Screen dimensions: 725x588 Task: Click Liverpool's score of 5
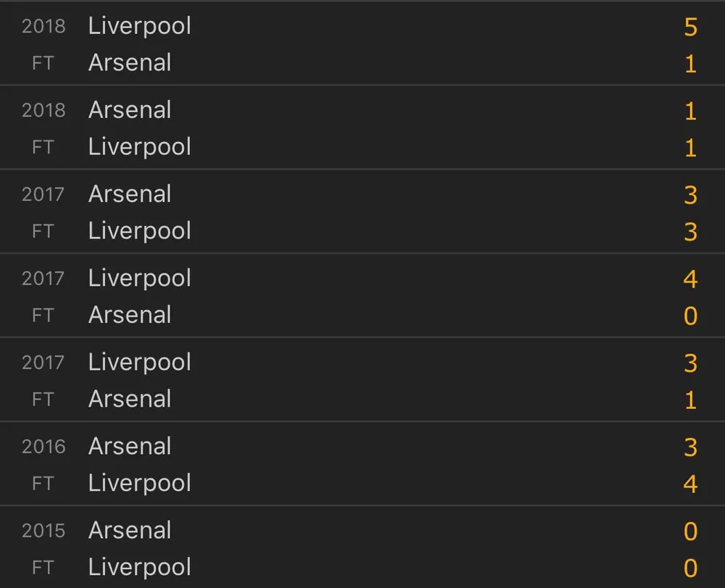click(689, 27)
